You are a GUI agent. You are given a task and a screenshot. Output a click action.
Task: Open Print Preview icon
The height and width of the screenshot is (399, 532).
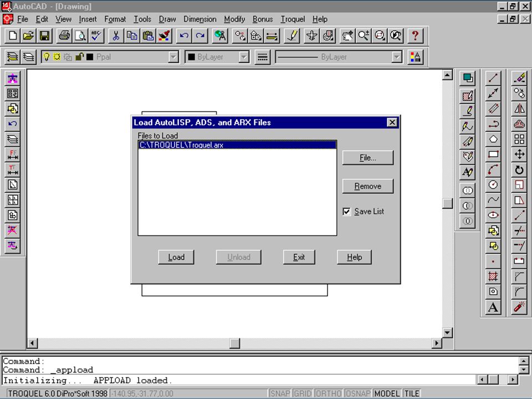(80, 35)
